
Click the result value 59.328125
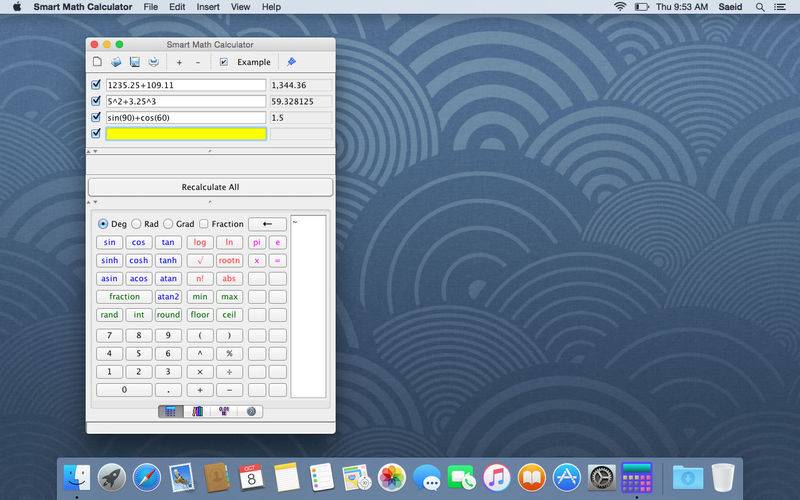click(292, 102)
